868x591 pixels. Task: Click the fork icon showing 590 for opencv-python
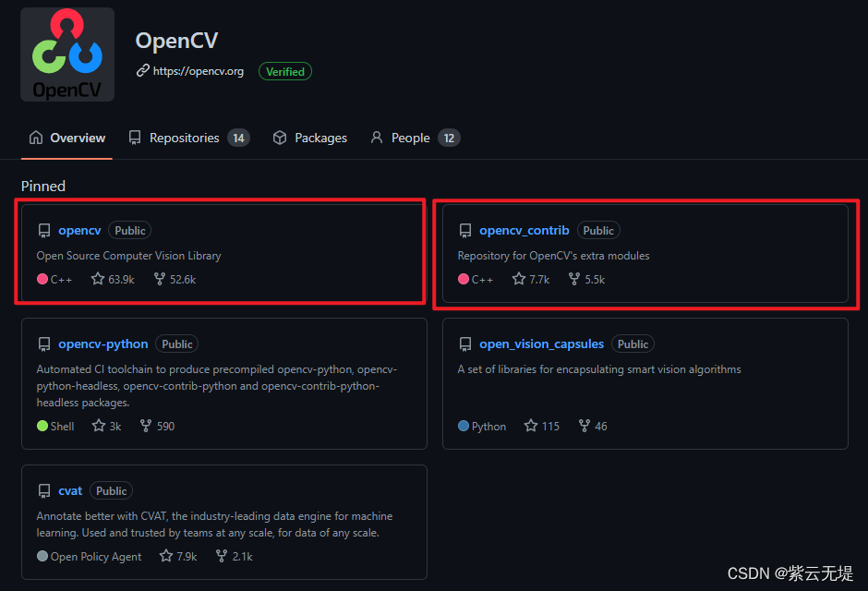point(146,425)
